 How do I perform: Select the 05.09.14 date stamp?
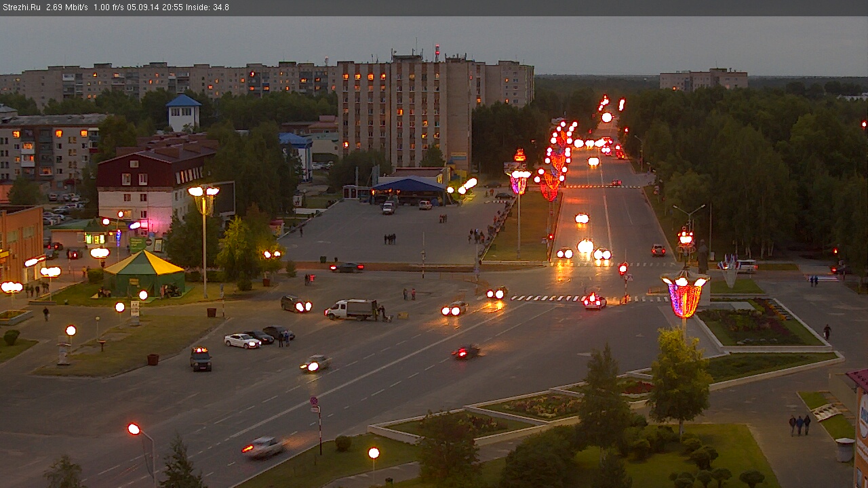coord(144,7)
